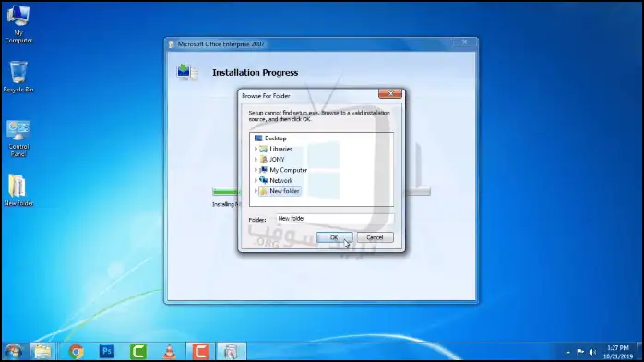Image resolution: width=644 pixels, height=362 pixels.
Task: Open VLC media player from the taskbar
Action: pyautogui.click(x=169, y=352)
